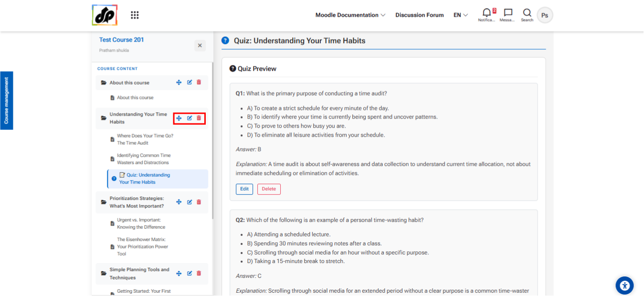The width and height of the screenshot is (644, 296).
Task: Open the Messages chat icon
Action: point(507,15)
